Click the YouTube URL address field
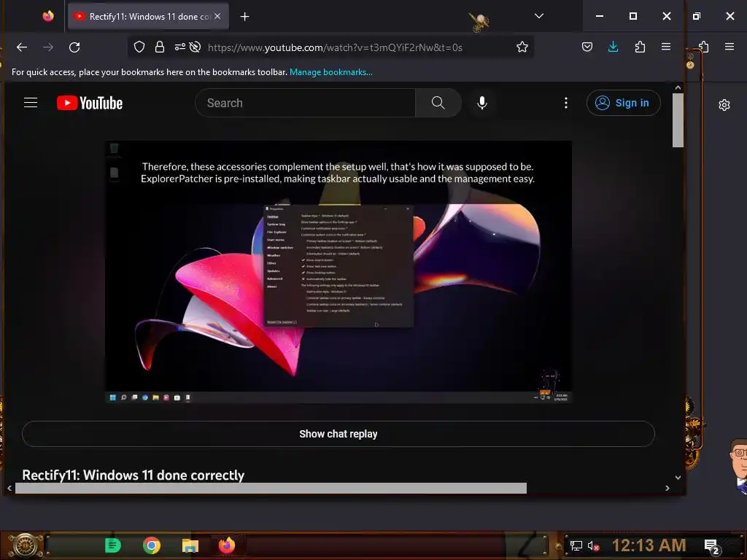Screen dimensions: 747x560 pos(335,47)
